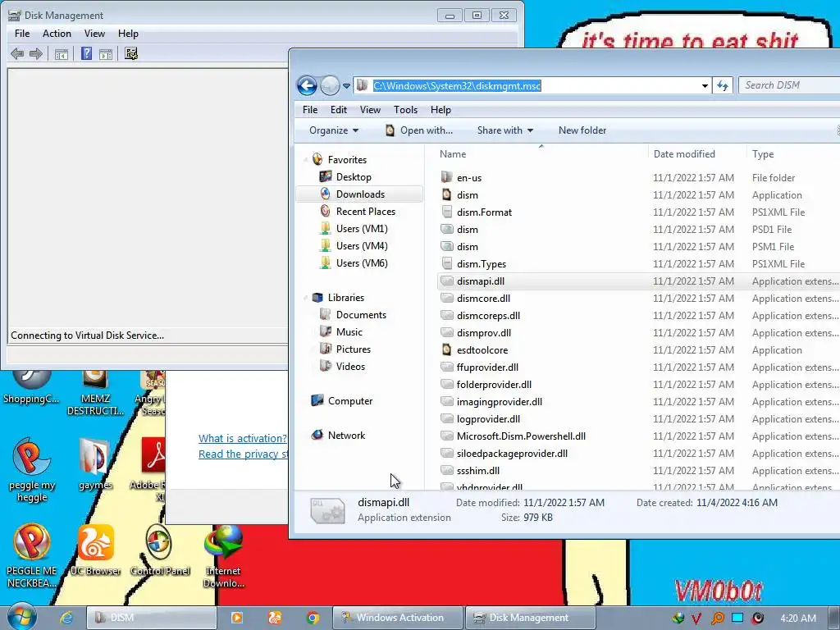This screenshot has height=630, width=840.
Task: Open File menu in Disk Management
Action: (x=22, y=33)
